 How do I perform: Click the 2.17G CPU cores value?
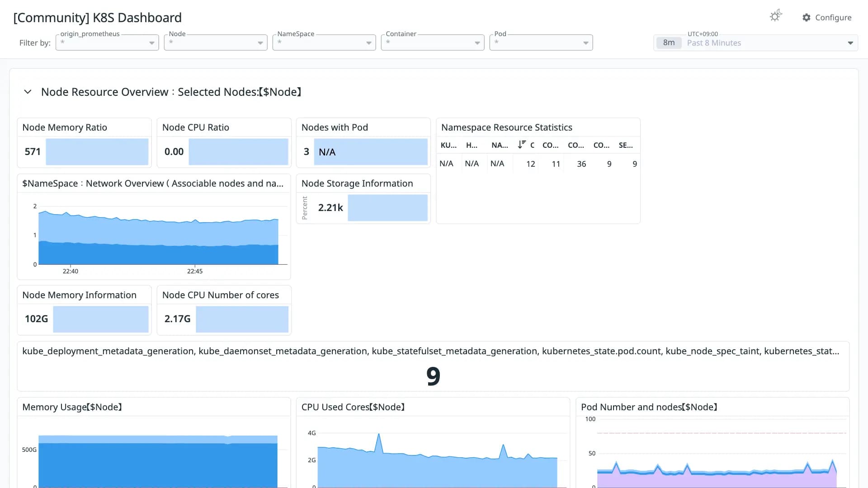coord(177,319)
